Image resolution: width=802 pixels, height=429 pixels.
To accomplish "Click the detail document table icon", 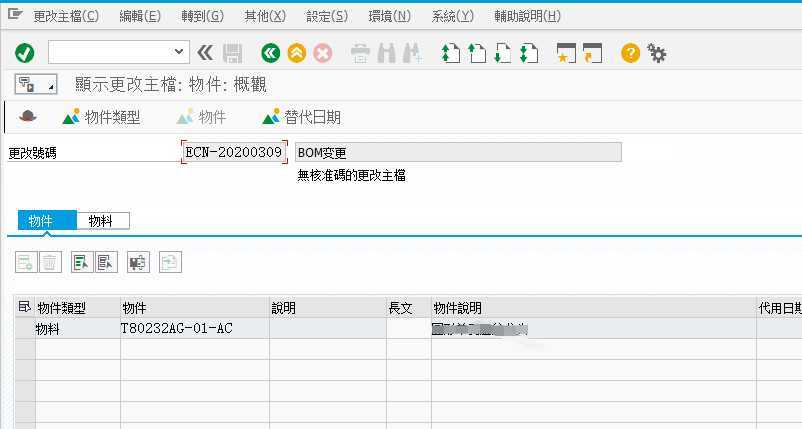I will pos(170,262).
